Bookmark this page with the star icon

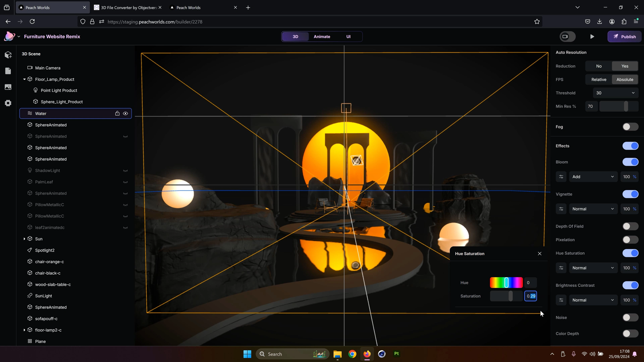click(x=537, y=22)
